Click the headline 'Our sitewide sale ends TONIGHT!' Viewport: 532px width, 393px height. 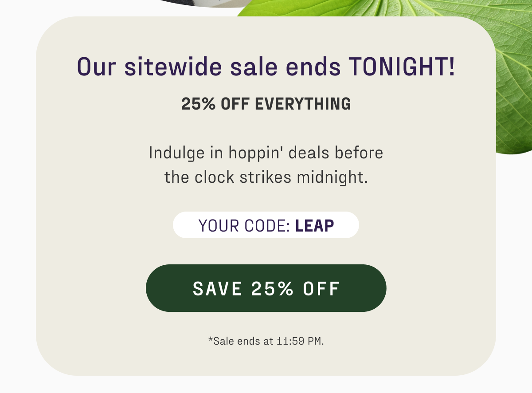[x=266, y=67]
